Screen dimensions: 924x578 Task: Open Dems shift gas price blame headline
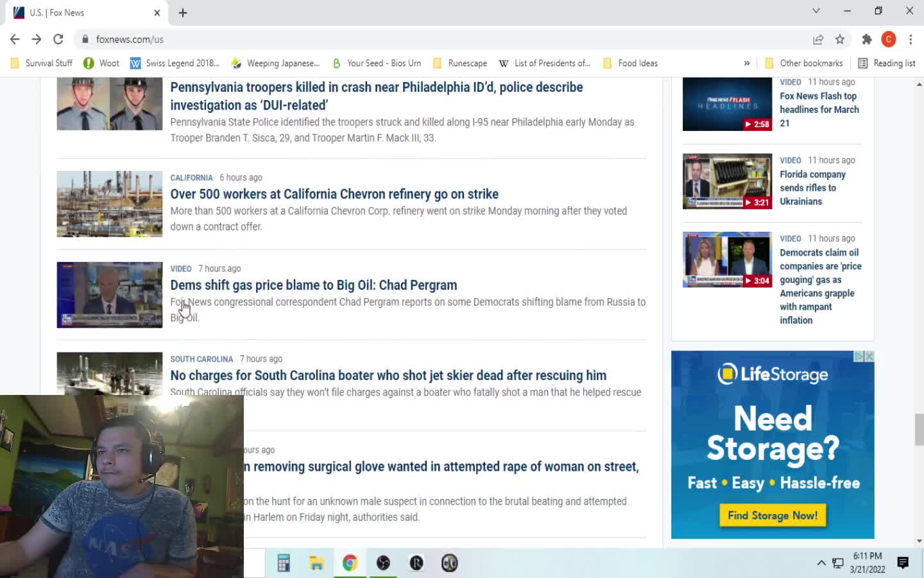(314, 285)
